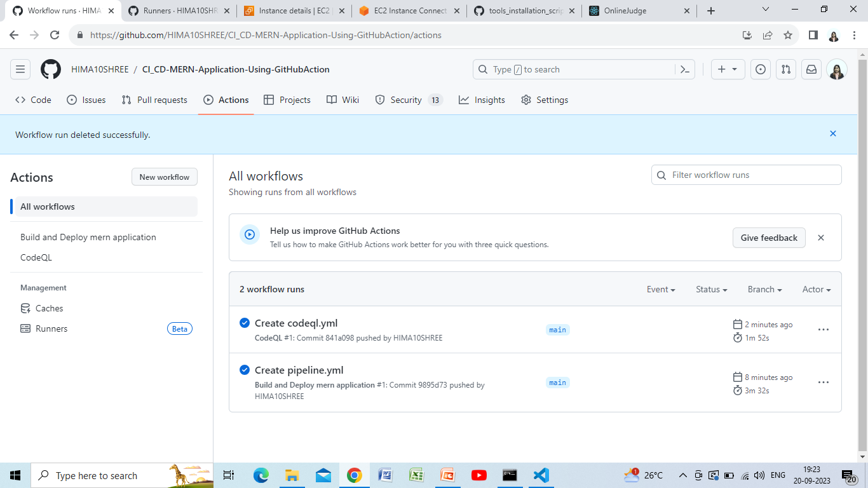Open a new browser tab with plus
The image size is (868, 488).
pos(711,11)
